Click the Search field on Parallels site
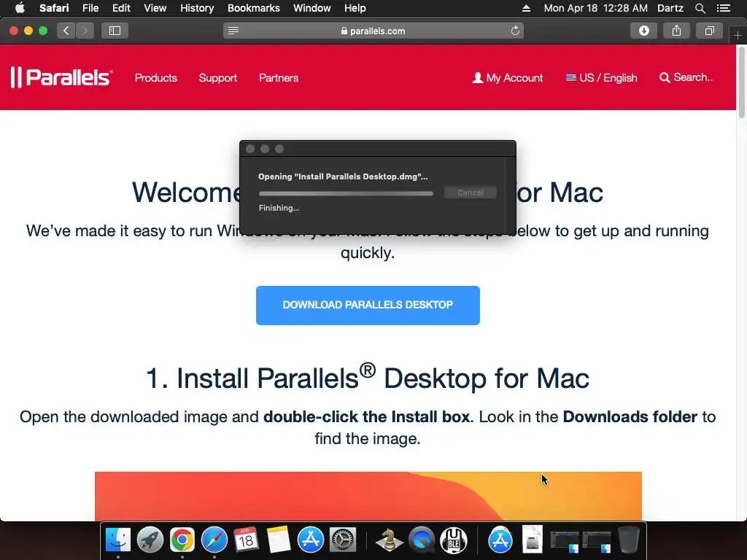Screen dimensions: 747x560 click(x=686, y=77)
